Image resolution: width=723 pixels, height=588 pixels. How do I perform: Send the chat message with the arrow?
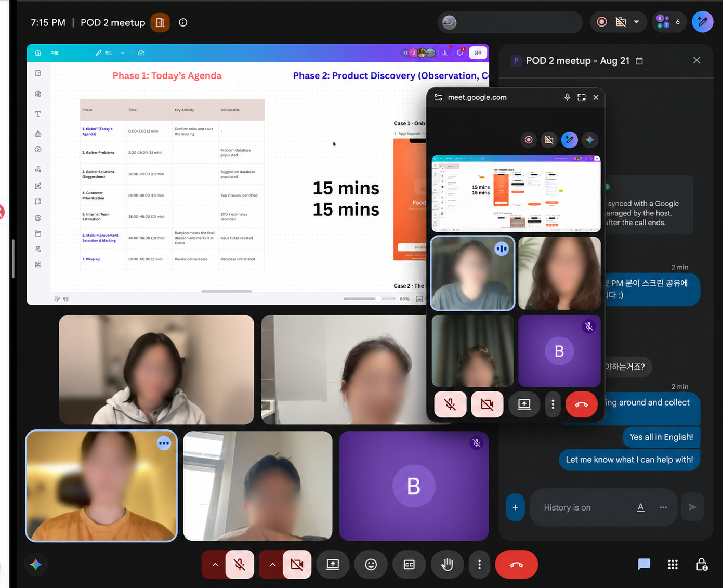[x=692, y=507]
